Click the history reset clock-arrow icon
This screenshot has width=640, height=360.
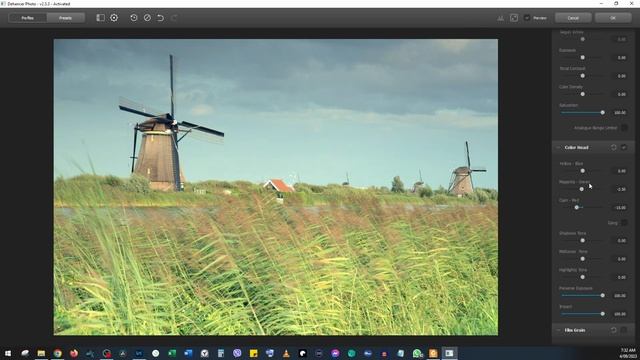[x=133, y=18]
